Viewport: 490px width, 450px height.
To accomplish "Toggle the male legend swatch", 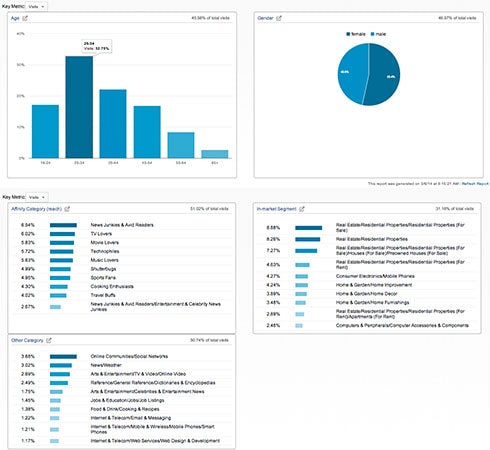I will click(x=373, y=34).
